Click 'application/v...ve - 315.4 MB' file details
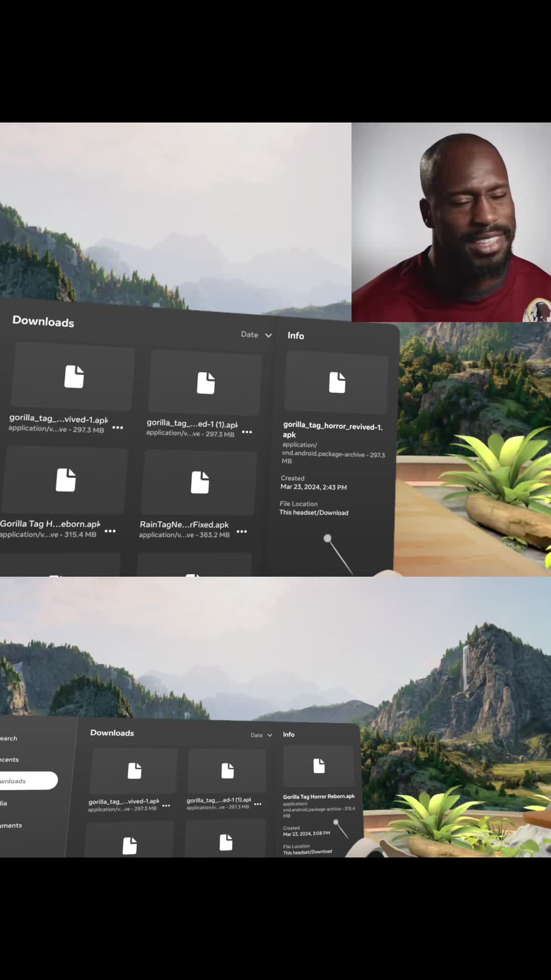The image size is (551, 980). [48, 534]
